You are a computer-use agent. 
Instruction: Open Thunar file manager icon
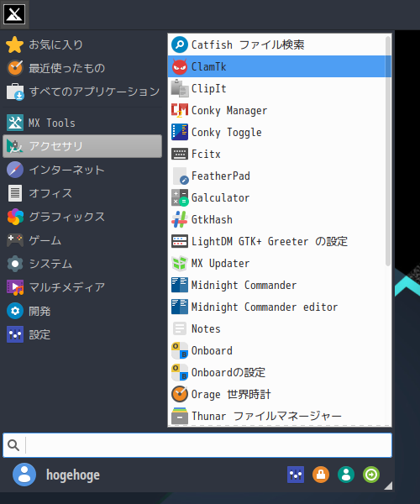click(180, 417)
